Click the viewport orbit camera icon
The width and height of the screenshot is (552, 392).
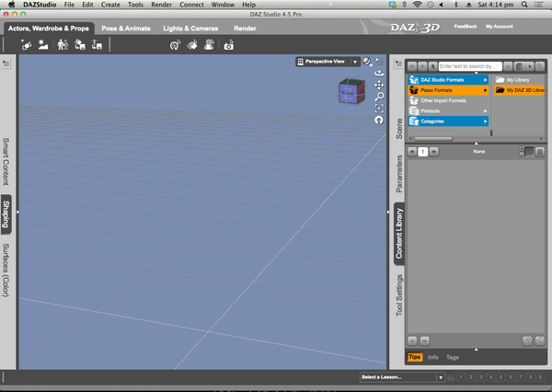tap(379, 74)
